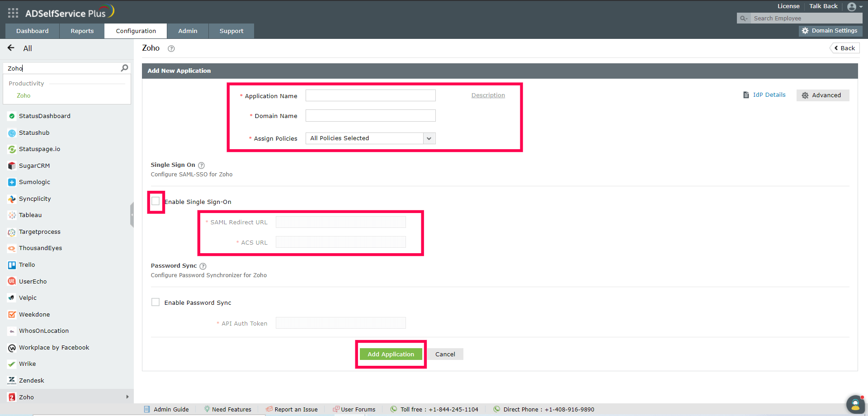This screenshot has width=868, height=416.
Task: Click the SugarCRM app icon
Action: (x=12, y=166)
